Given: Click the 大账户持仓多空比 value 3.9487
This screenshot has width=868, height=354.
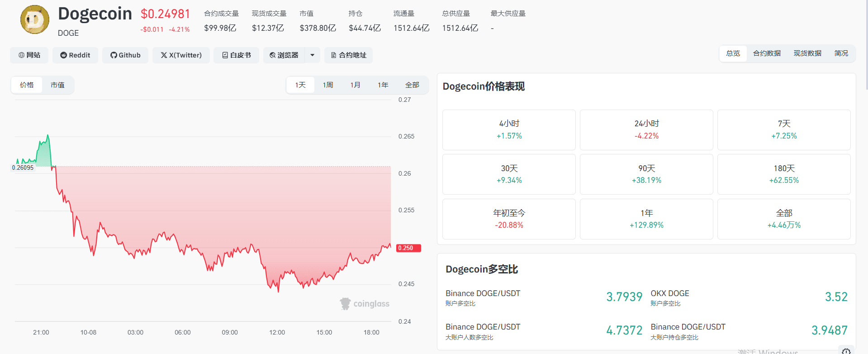Looking at the screenshot, I should 830,330.
